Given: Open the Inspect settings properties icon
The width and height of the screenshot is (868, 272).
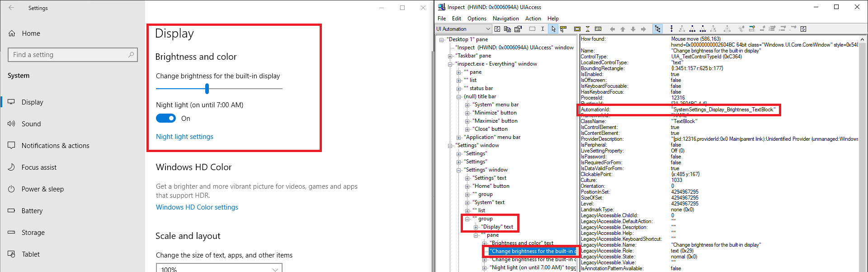Looking at the screenshot, I should [x=518, y=29].
